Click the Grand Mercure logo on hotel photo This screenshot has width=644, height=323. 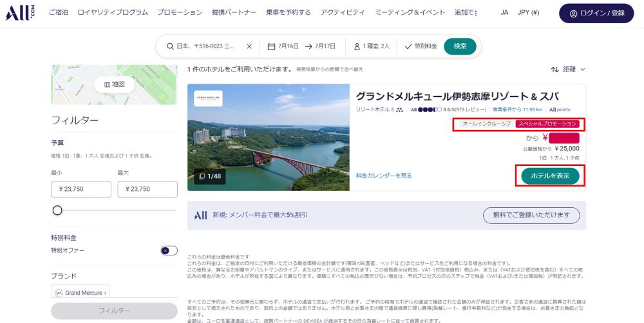click(x=208, y=98)
